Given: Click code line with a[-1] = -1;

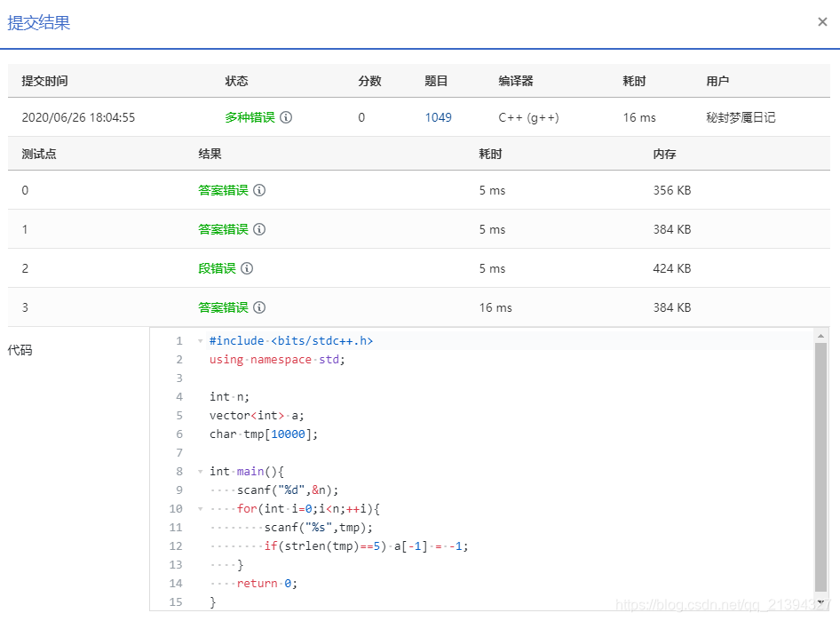Looking at the screenshot, I should [x=367, y=546].
